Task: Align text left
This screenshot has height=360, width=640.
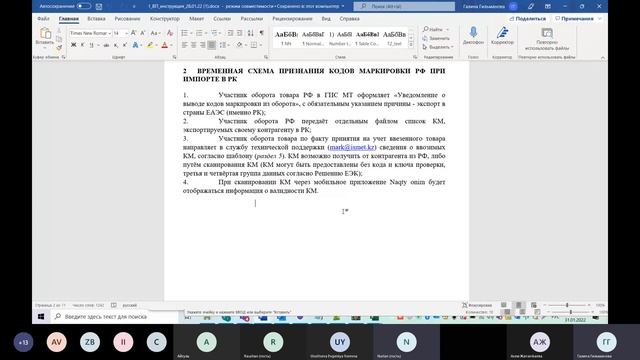Action: pyautogui.click(x=184, y=45)
